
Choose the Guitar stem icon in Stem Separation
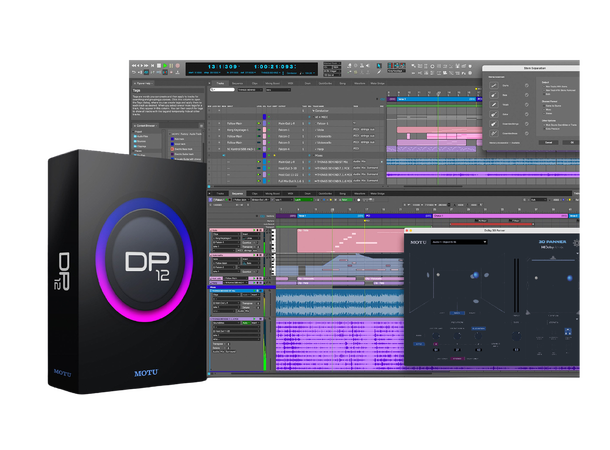(494, 114)
